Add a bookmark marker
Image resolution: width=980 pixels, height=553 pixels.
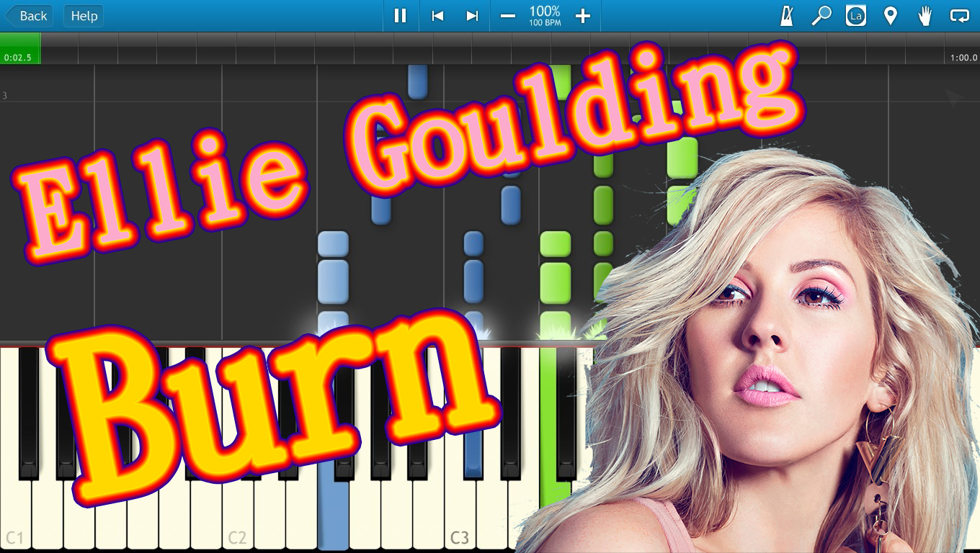(x=891, y=16)
